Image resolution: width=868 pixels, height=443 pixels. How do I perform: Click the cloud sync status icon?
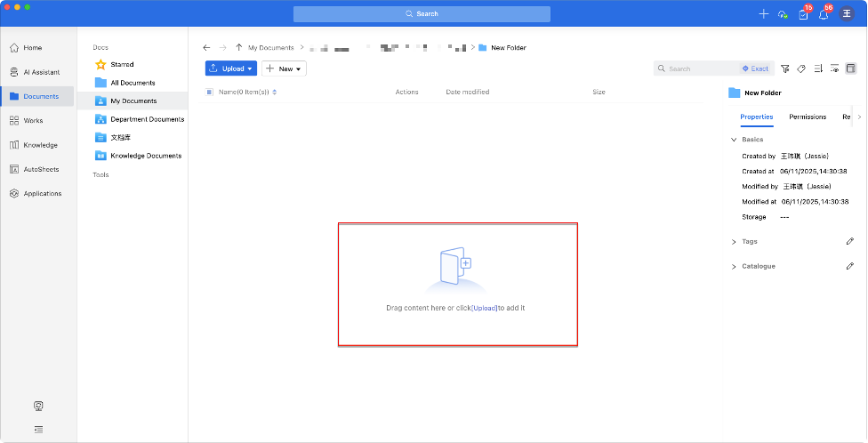pyautogui.click(x=783, y=14)
